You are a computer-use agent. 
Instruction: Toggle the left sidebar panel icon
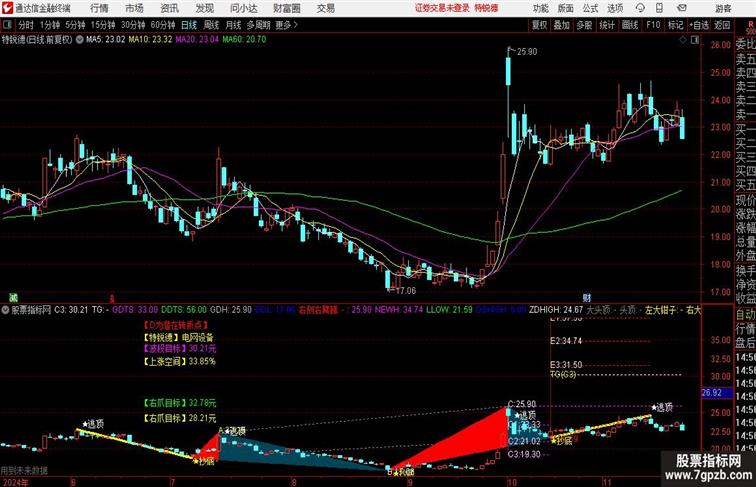7,25
